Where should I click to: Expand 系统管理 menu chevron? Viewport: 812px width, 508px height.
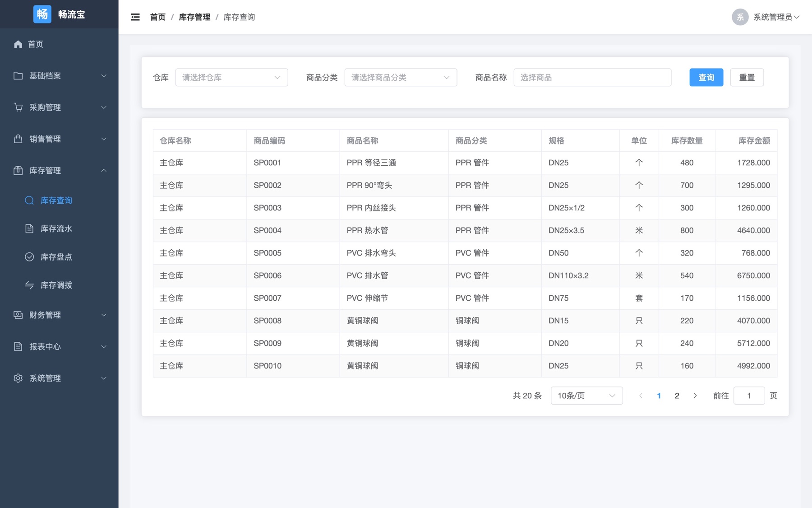point(104,378)
